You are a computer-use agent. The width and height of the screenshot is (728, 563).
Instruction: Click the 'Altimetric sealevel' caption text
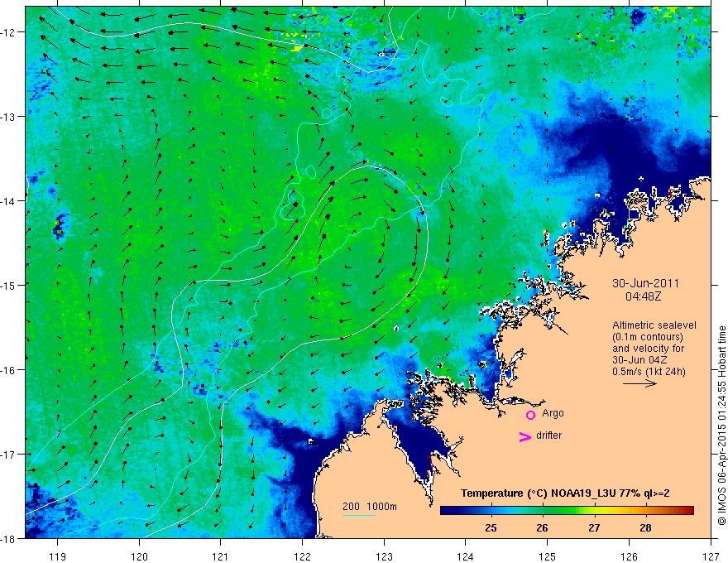654,325
